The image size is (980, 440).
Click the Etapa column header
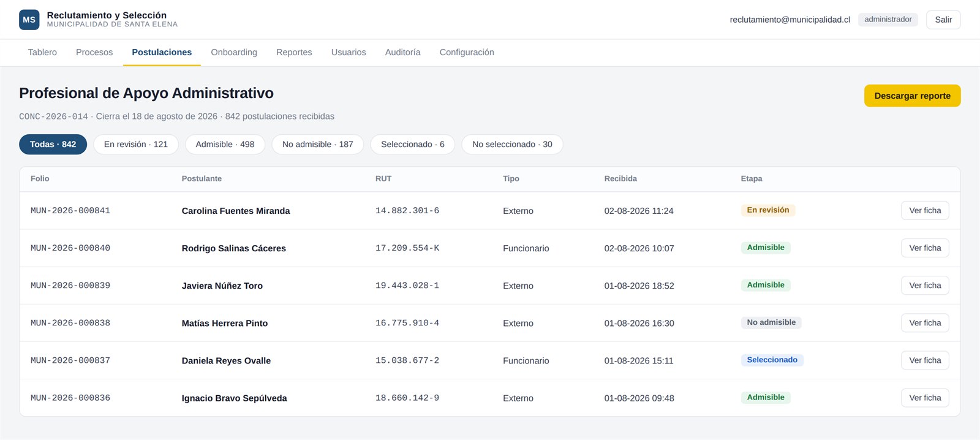coord(752,179)
